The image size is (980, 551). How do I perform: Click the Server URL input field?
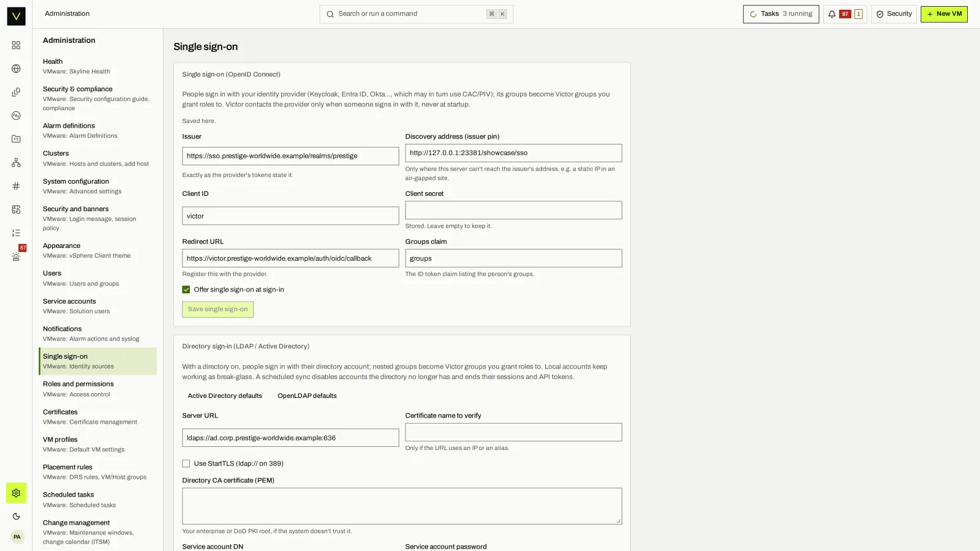click(290, 438)
